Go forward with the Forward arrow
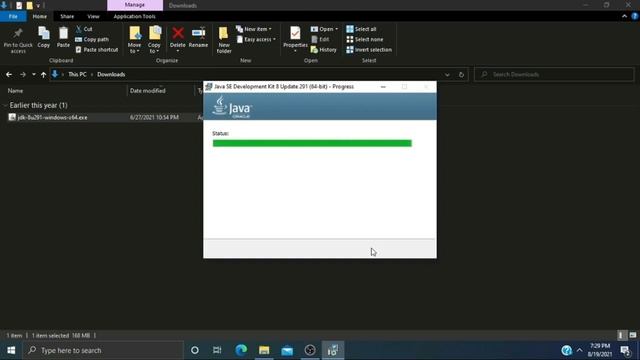 tap(23, 74)
